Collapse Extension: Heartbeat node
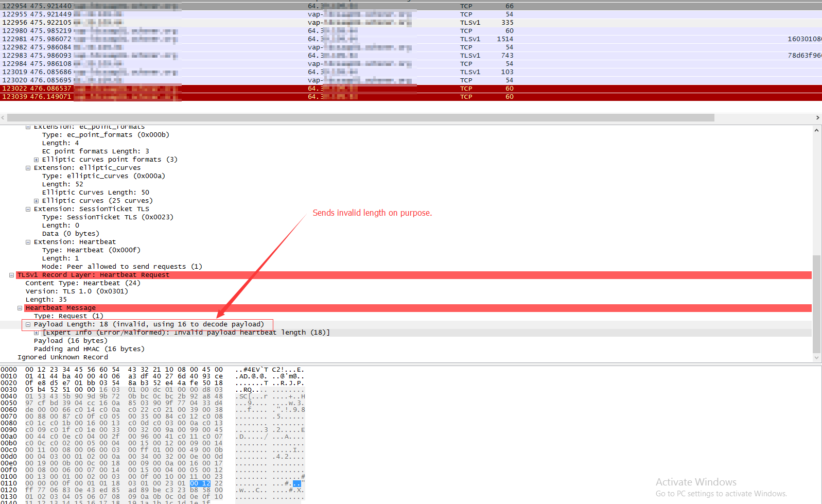This screenshot has width=822, height=504. click(28, 242)
